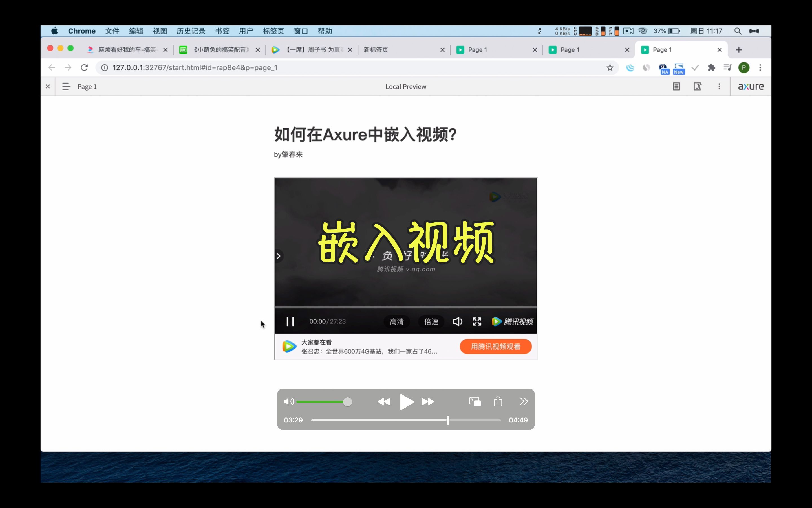The image size is (812, 508).
Task: Open the 文件 menu
Action: 112,31
